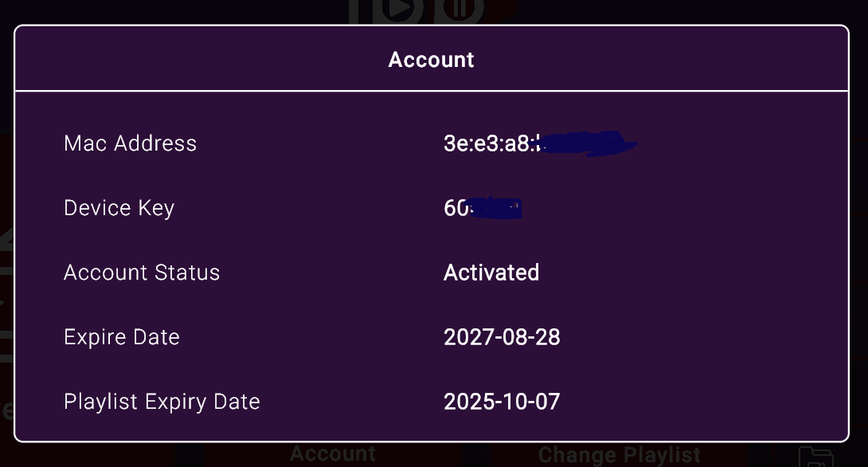Select the Expire Date label
The width and height of the screenshot is (868, 467).
[122, 337]
